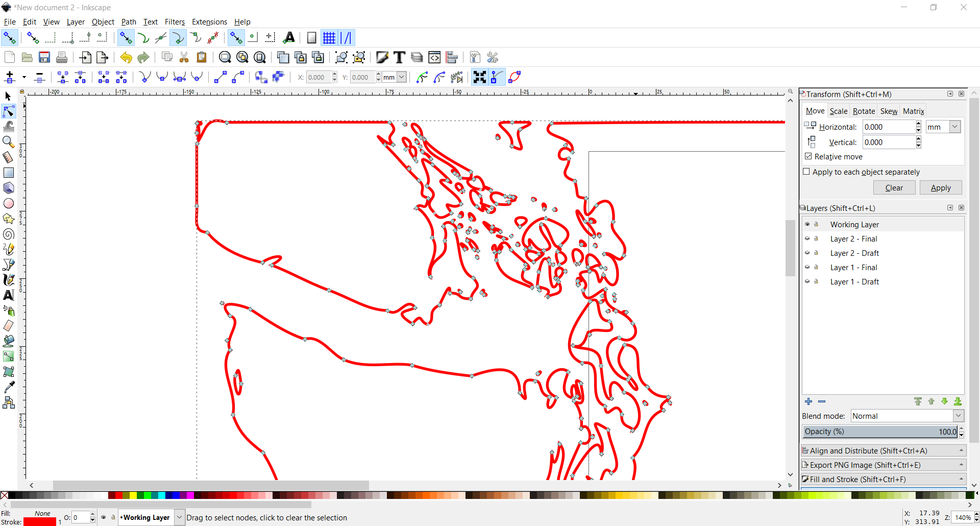
Task: Enable Apply to each object separately
Action: tap(806, 172)
